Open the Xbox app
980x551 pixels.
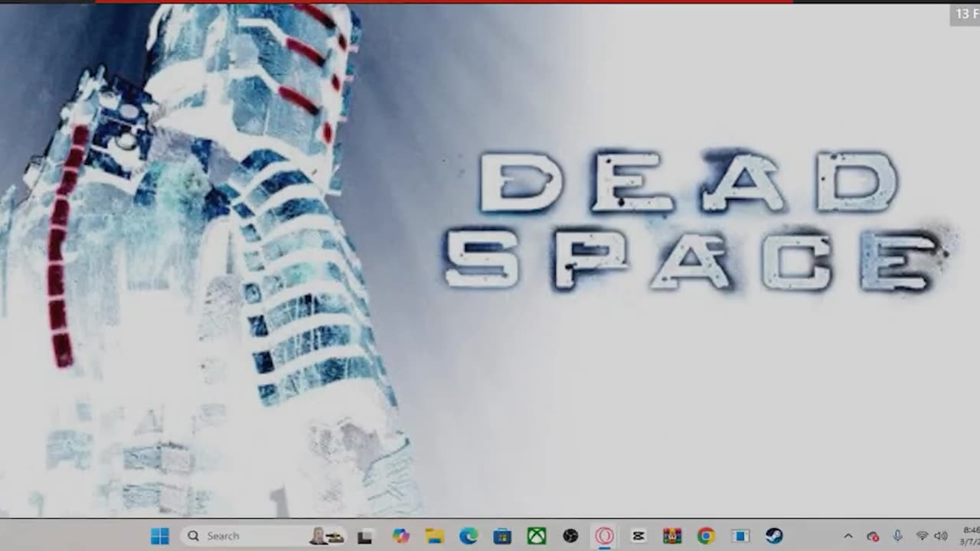[537, 536]
